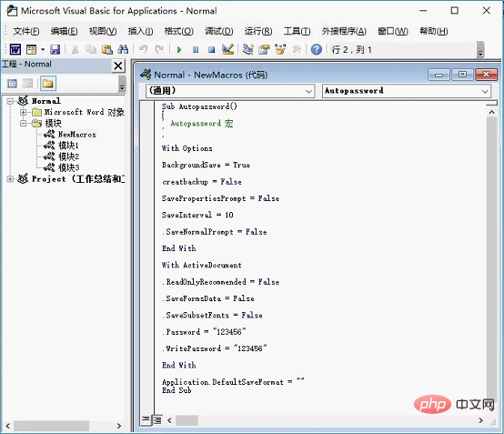The height and width of the screenshot is (434, 504).
Task: Open the 插入(I) menu
Action: pos(140,31)
